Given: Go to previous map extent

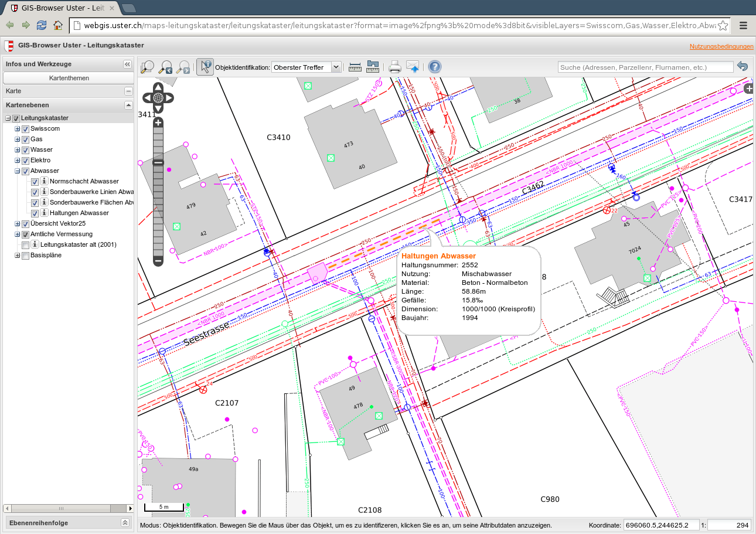Looking at the screenshot, I should (x=166, y=67).
